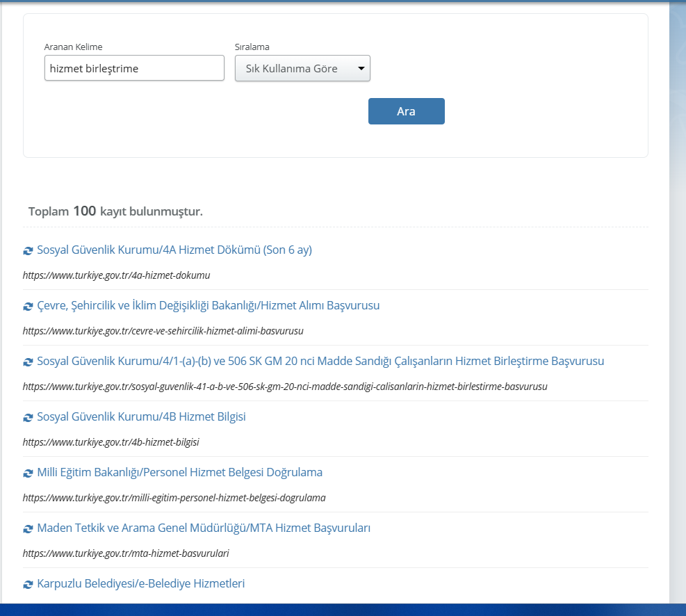Click icon next to 4B Hizmet Bilgisi

click(28, 418)
